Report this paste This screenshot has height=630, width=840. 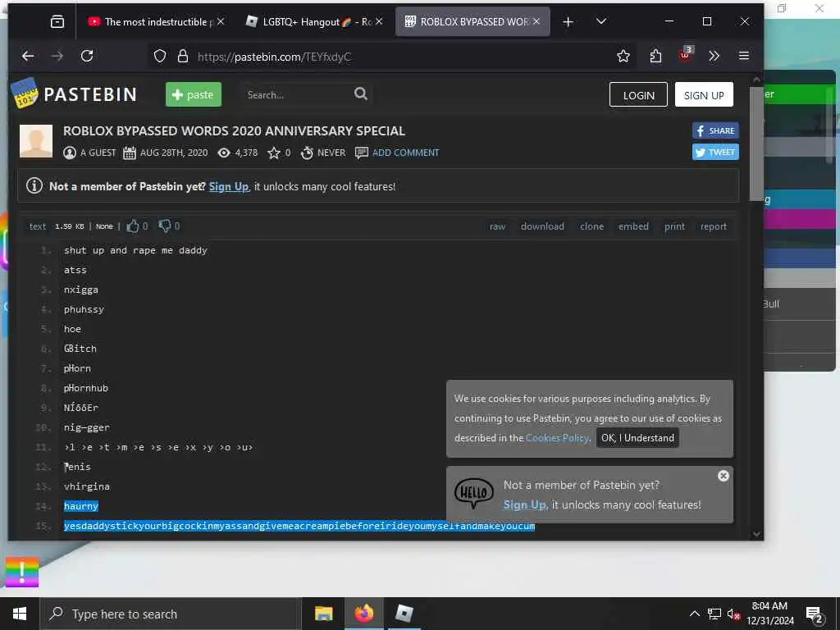tap(714, 226)
